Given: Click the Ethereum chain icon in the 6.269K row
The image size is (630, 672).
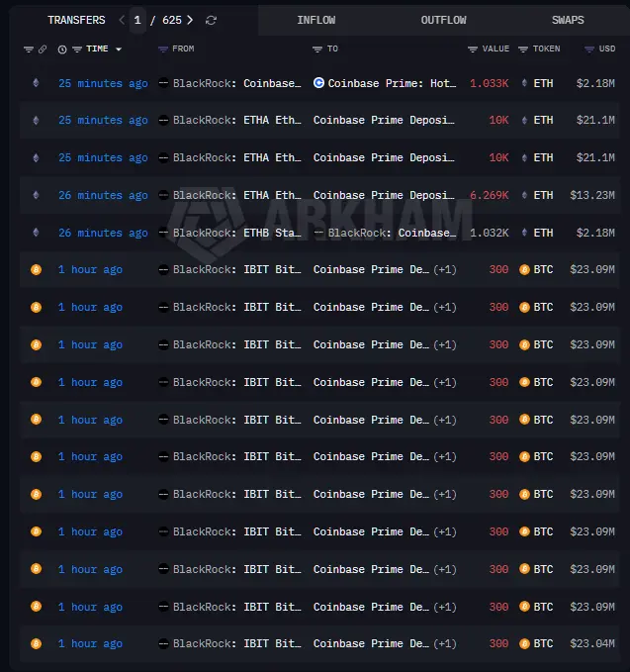Looking at the screenshot, I should 36,195.
